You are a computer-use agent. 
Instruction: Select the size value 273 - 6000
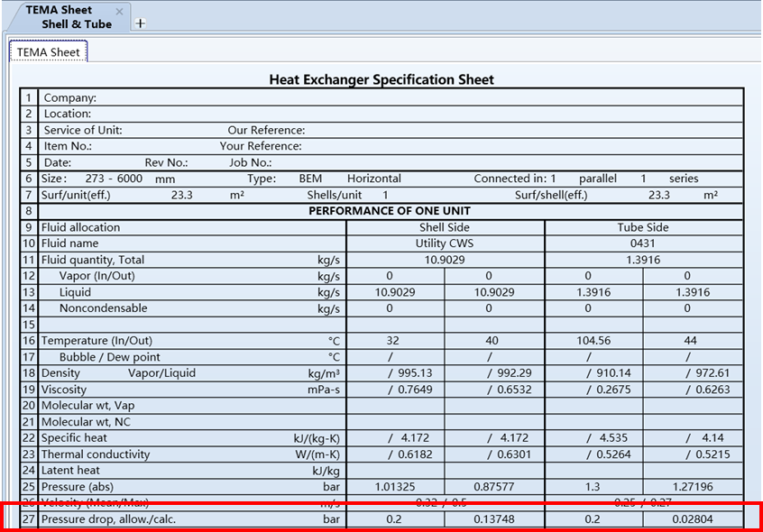114,179
